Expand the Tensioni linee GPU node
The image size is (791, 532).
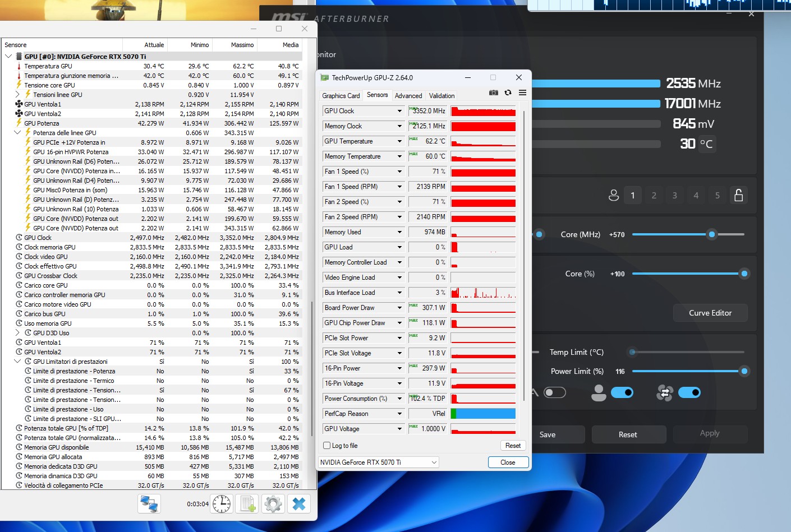[x=17, y=95]
